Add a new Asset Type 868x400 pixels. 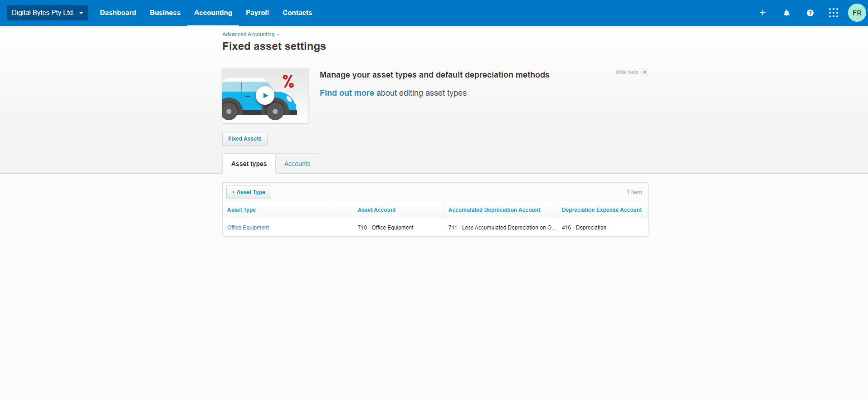(x=249, y=192)
